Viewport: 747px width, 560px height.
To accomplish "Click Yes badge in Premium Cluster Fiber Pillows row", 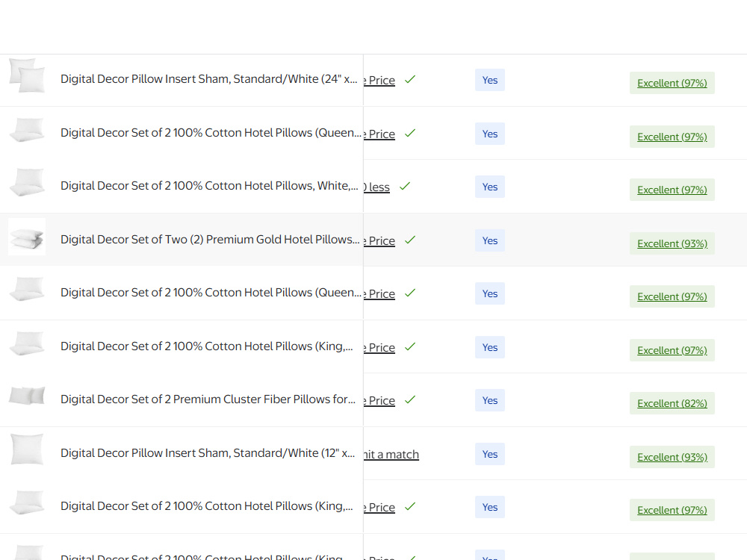I will 490,400.
